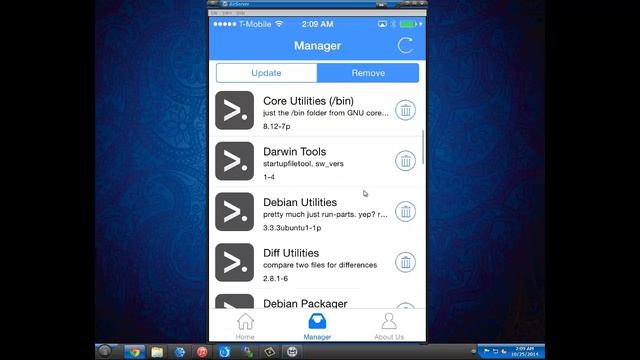Open Debian Utilities terminal package icon

click(235, 211)
